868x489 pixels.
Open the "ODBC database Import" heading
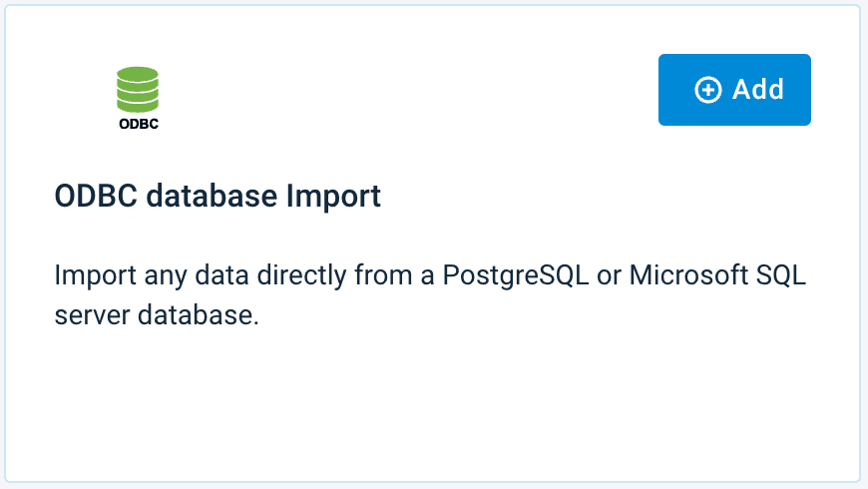217,197
